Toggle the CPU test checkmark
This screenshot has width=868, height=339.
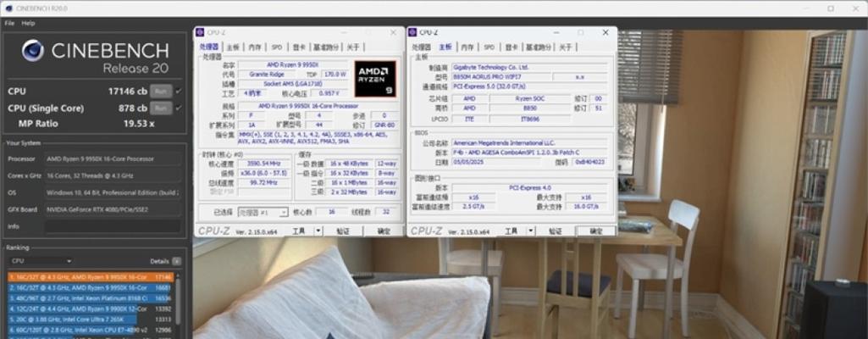coord(178,92)
